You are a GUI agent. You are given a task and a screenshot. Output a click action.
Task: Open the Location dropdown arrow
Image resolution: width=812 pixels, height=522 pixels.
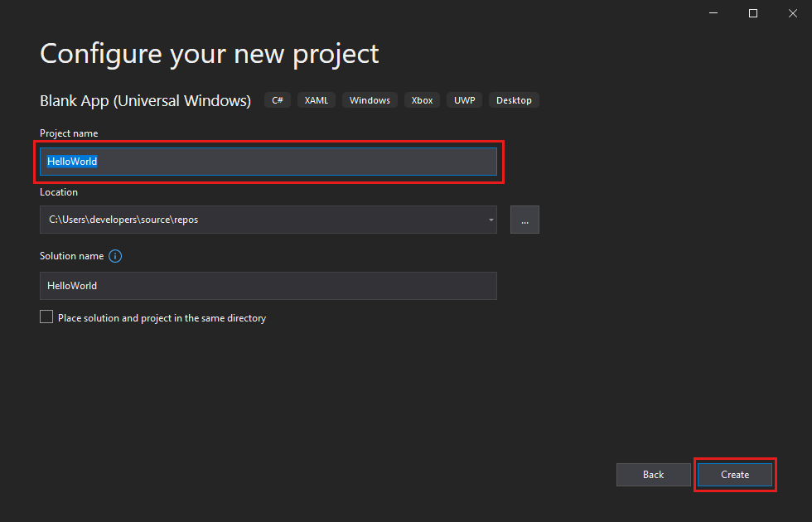(491, 219)
